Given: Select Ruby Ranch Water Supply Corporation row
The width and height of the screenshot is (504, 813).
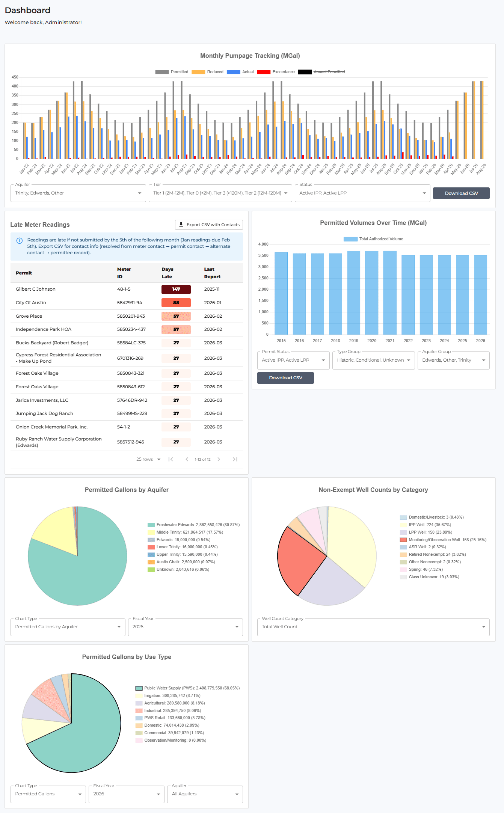Looking at the screenshot, I should pyautogui.click(x=127, y=442).
